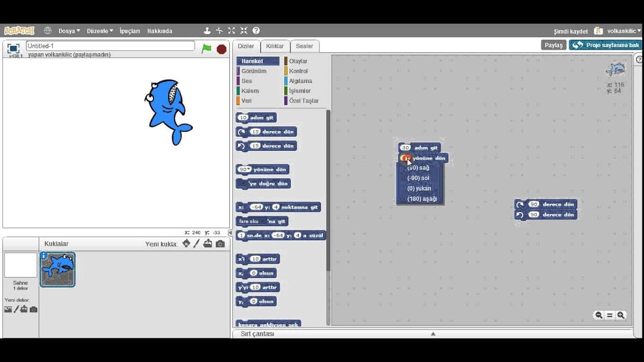Choose (180) aşağı from direction dropdown
Image resolution: width=644 pixels, height=362 pixels.
tap(420, 199)
